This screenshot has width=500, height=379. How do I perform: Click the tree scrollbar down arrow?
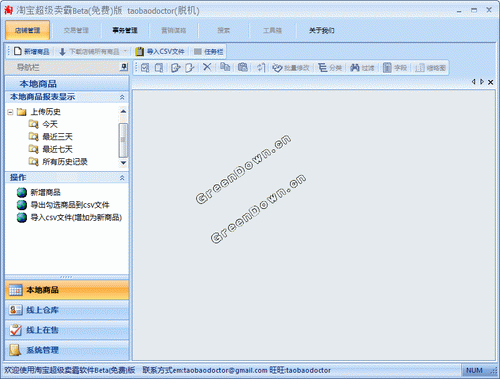coord(123,163)
